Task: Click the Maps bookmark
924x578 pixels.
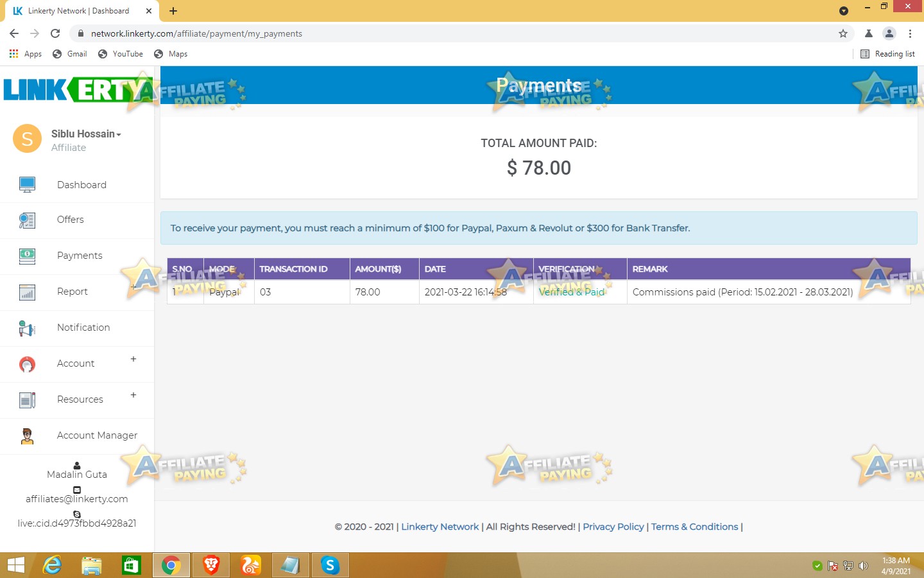Action: (x=171, y=54)
